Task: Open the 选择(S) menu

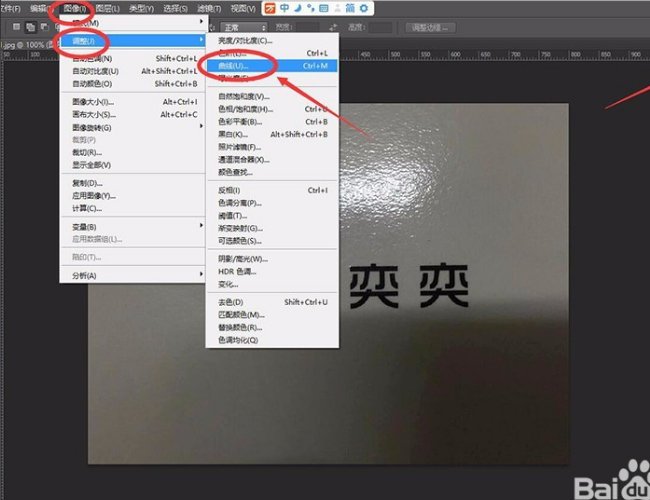Action: (175, 8)
